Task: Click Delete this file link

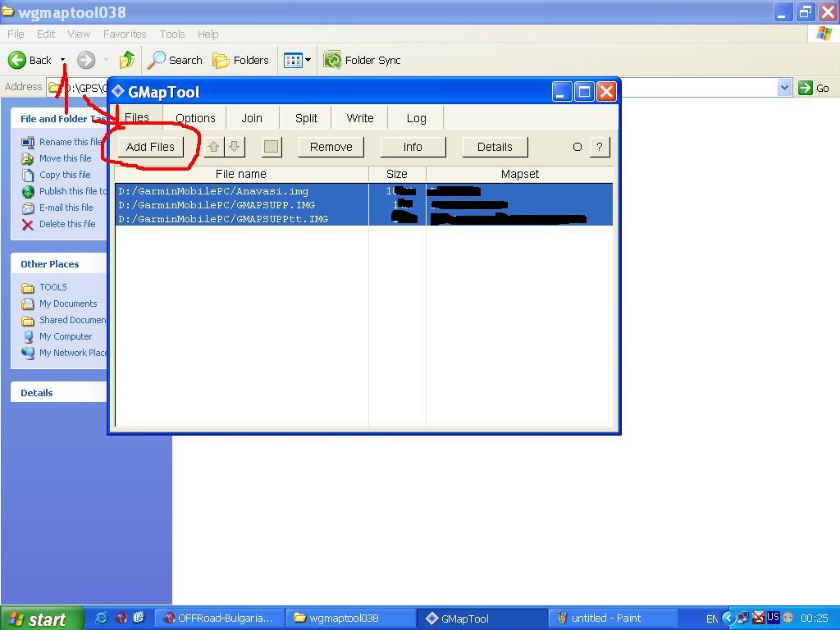Action: pyautogui.click(x=67, y=224)
